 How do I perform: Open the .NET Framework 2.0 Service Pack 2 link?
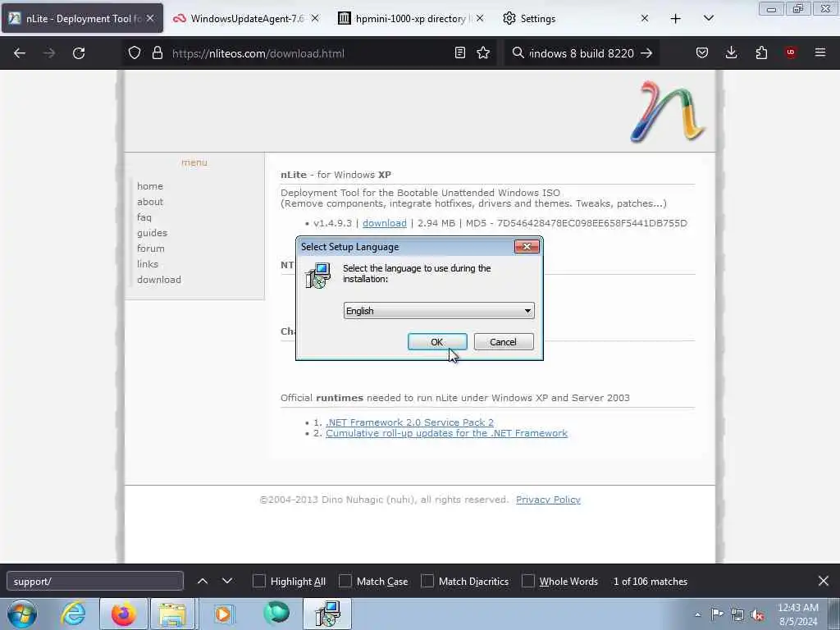[410, 422]
